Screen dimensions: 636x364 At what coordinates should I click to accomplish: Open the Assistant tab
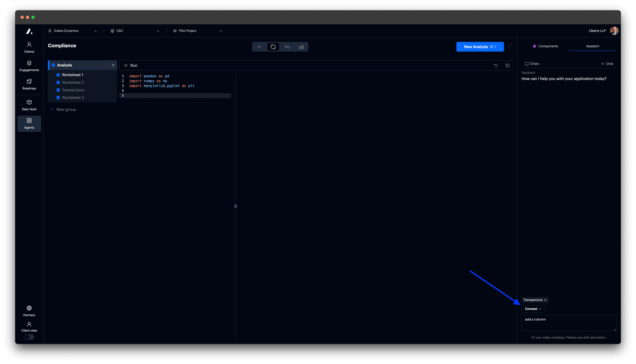[x=592, y=46]
